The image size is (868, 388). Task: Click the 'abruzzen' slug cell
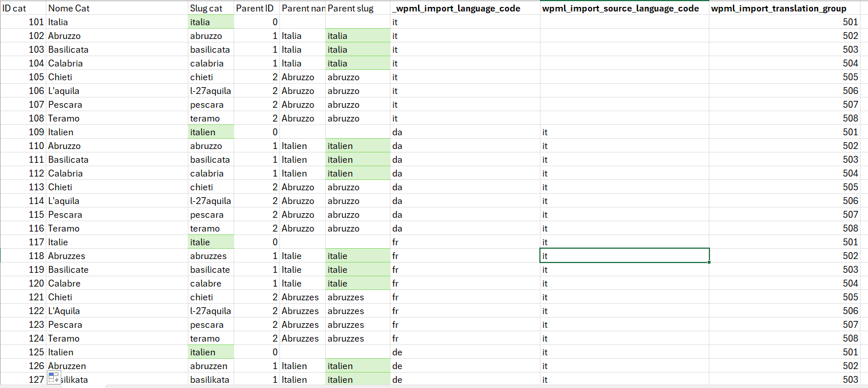tap(211, 366)
